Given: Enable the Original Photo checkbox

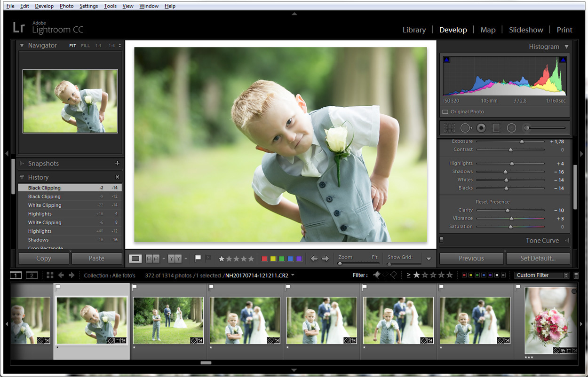Looking at the screenshot, I should click(445, 112).
